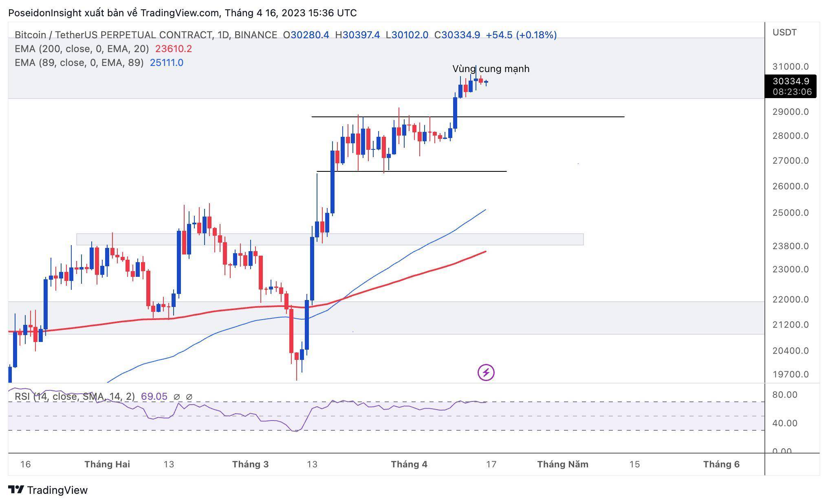
Task: Click the RSI 80.00 scale label
Action: pos(785,394)
